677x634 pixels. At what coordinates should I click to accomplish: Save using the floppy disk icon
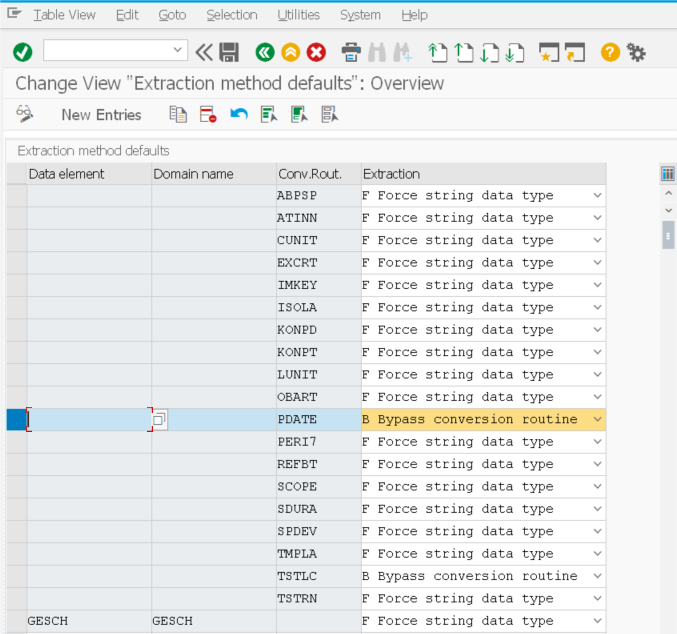click(x=229, y=53)
